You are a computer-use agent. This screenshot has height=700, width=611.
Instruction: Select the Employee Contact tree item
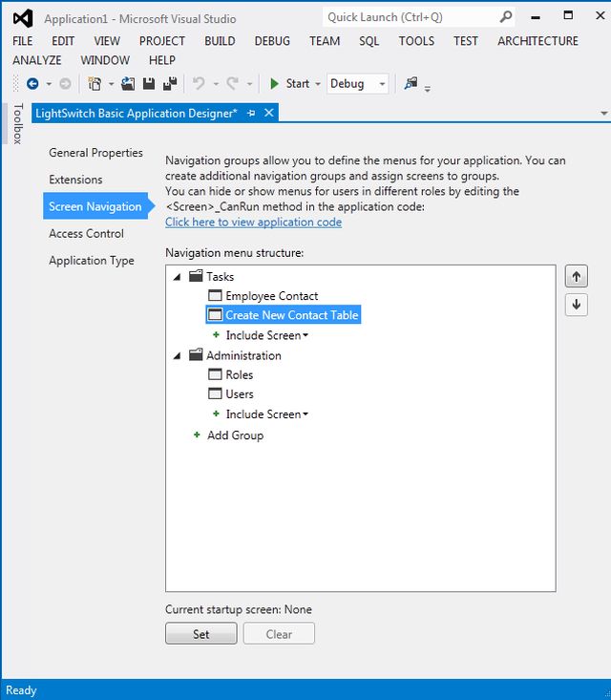271,295
